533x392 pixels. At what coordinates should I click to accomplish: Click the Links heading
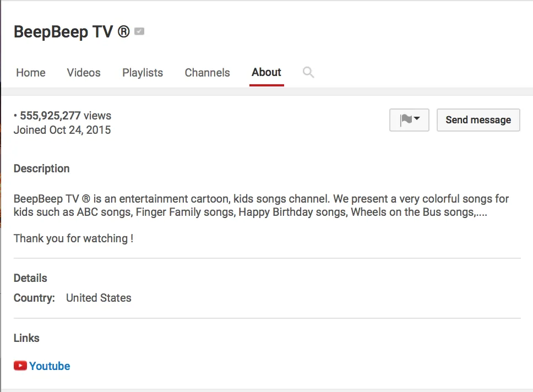coord(26,338)
